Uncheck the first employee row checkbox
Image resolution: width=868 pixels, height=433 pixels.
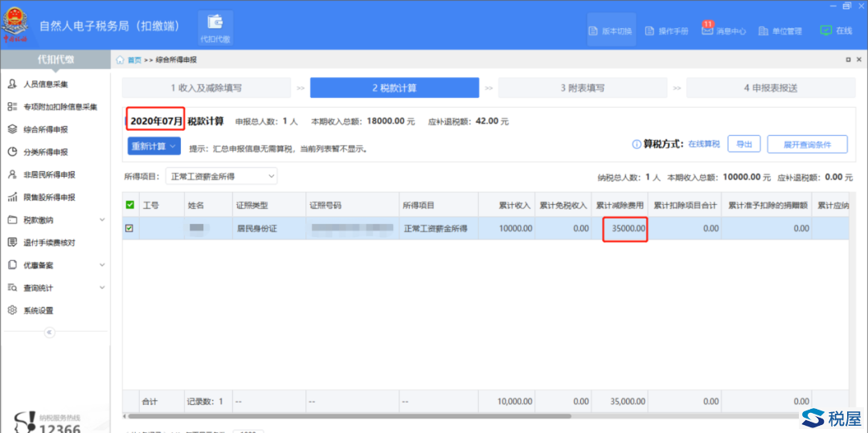(x=129, y=228)
